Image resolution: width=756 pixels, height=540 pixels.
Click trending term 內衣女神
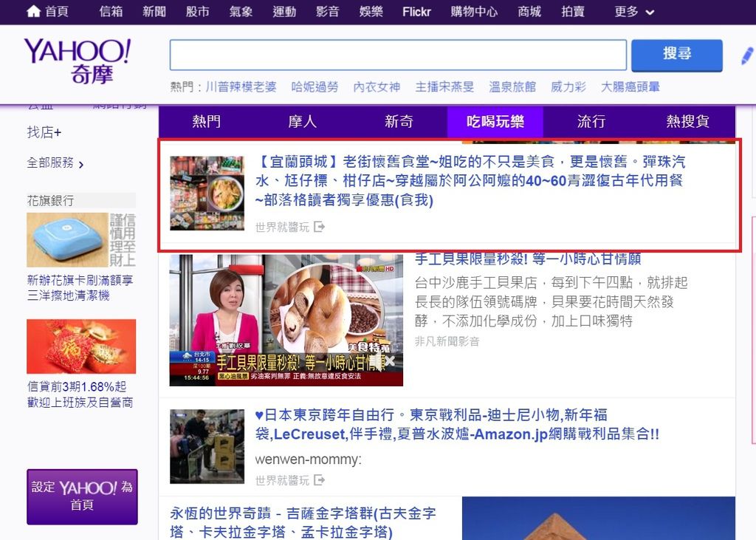[x=377, y=87]
